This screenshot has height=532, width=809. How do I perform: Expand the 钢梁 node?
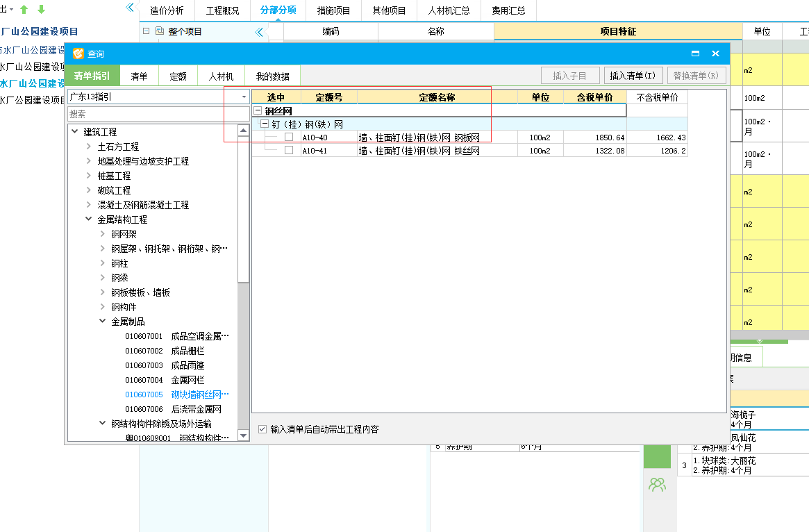(102, 277)
